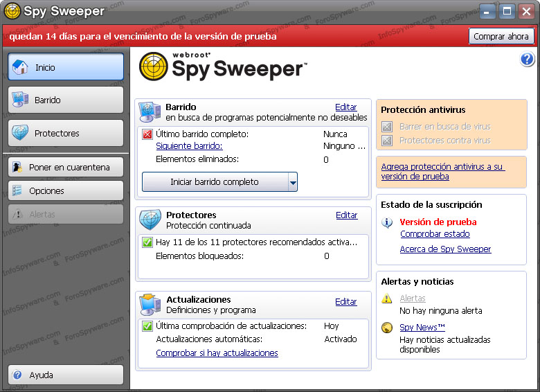
Task: Click disabled icon beside Protectores contra virus
Action: click(x=387, y=141)
